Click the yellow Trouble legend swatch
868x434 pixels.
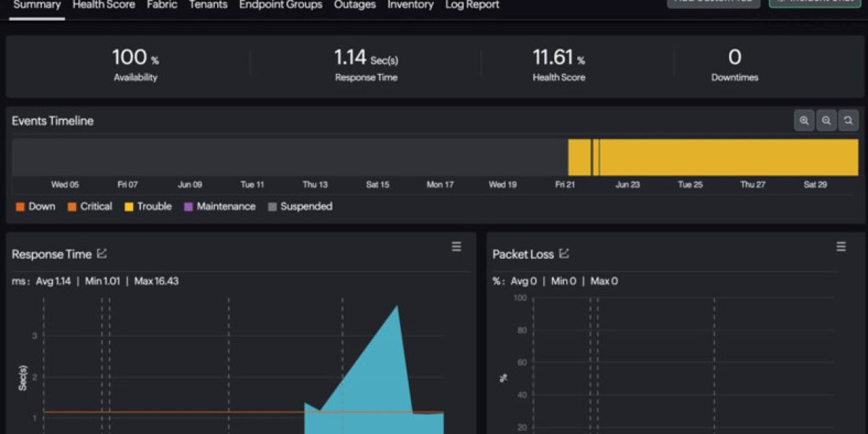[129, 207]
